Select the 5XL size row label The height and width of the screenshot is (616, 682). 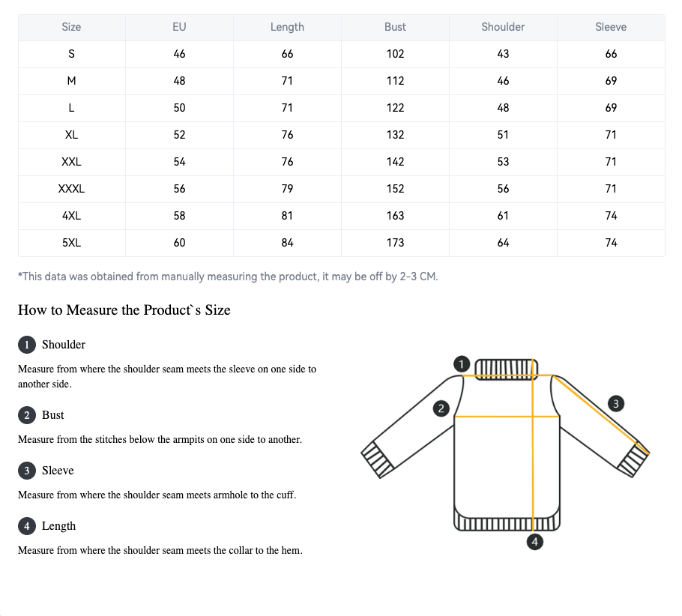[71, 243]
